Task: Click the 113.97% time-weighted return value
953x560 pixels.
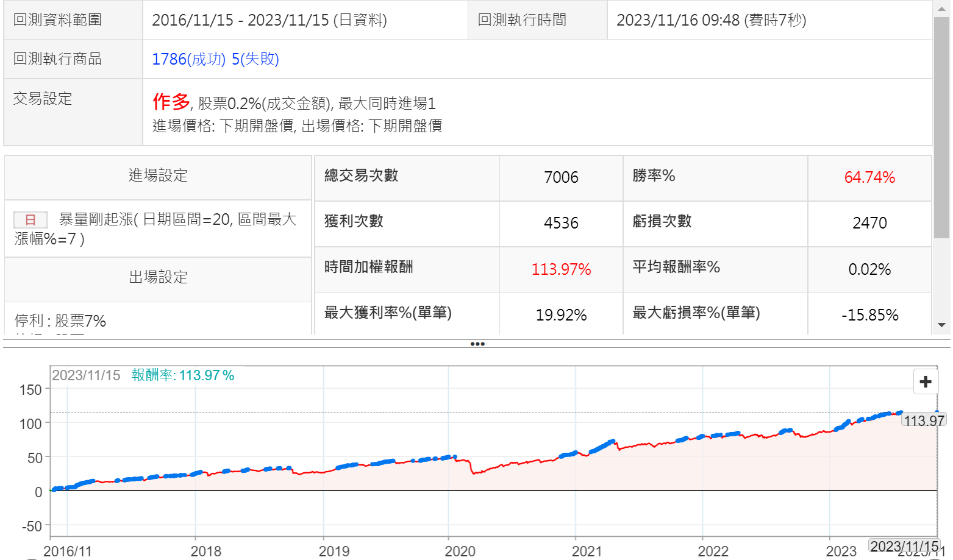Action: 561,269
